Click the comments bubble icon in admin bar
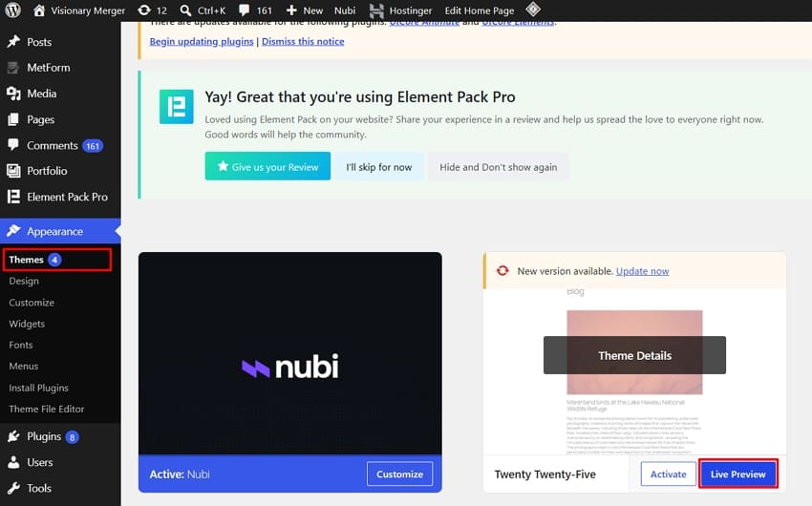The width and height of the screenshot is (812, 506). pyautogui.click(x=244, y=11)
